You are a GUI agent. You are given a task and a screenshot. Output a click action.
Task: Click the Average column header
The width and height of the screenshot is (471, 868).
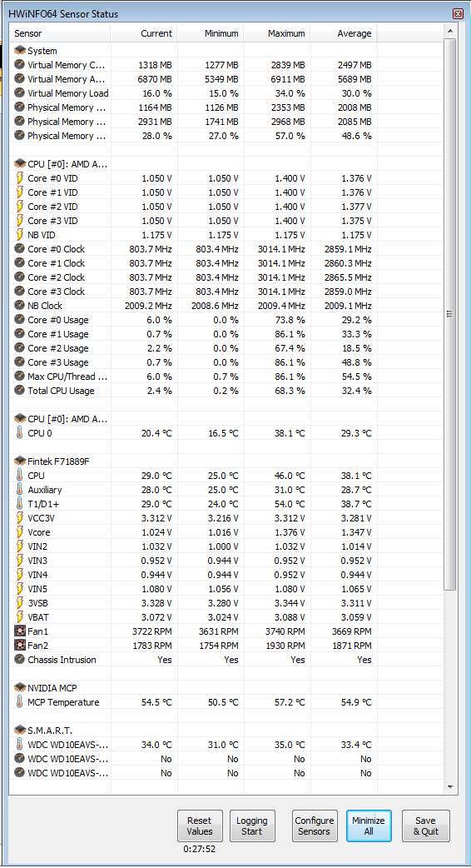tap(344, 34)
